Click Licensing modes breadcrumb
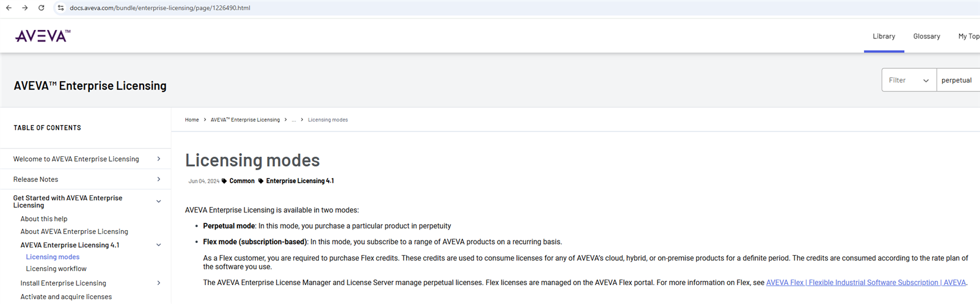Screen dimensions: 980x304 tap(327, 120)
